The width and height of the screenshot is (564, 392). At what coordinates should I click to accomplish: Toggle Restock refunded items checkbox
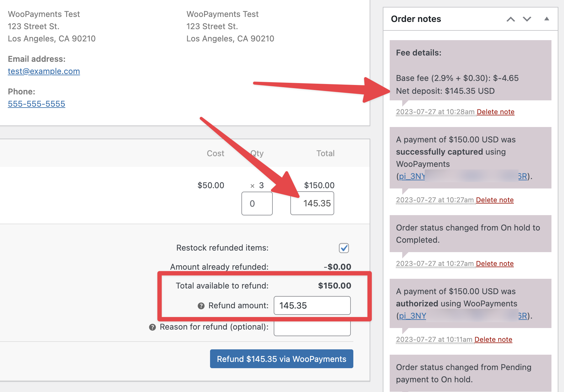(x=344, y=248)
